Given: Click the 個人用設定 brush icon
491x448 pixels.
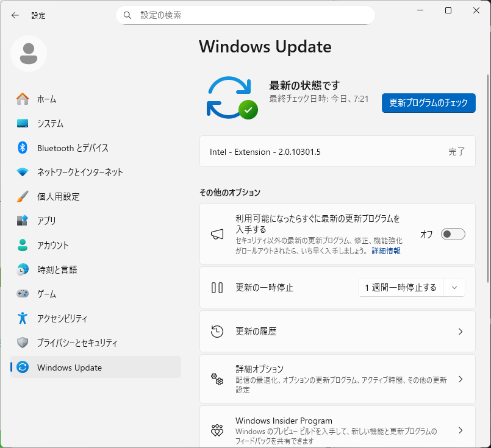Looking at the screenshot, I should [21, 197].
